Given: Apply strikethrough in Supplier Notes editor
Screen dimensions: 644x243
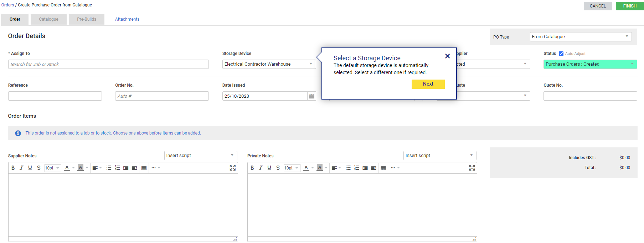Looking at the screenshot, I should point(39,168).
